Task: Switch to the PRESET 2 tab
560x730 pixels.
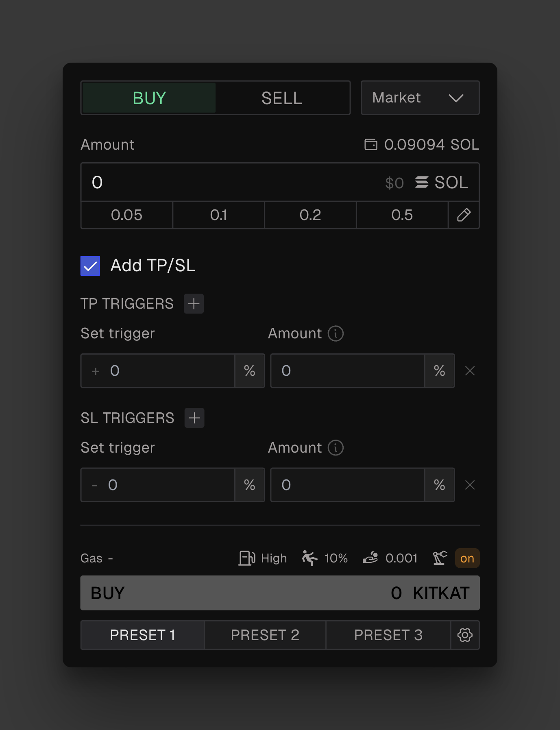Action: point(265,635)
